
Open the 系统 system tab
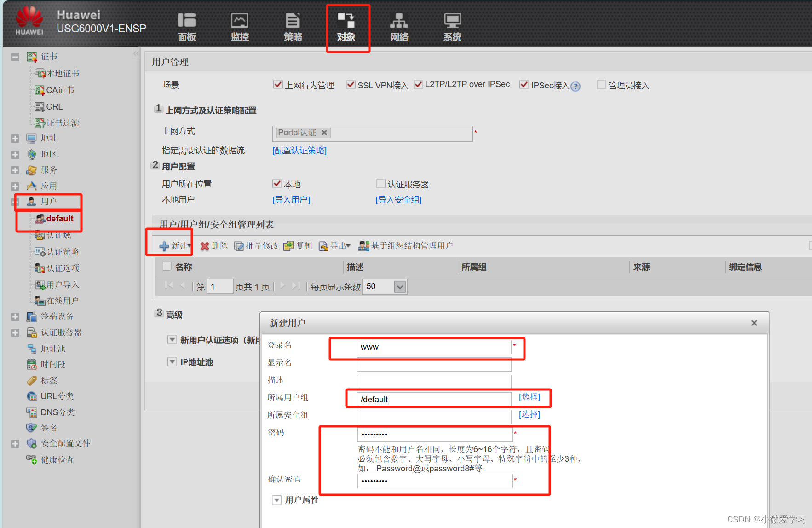(452, 27)
